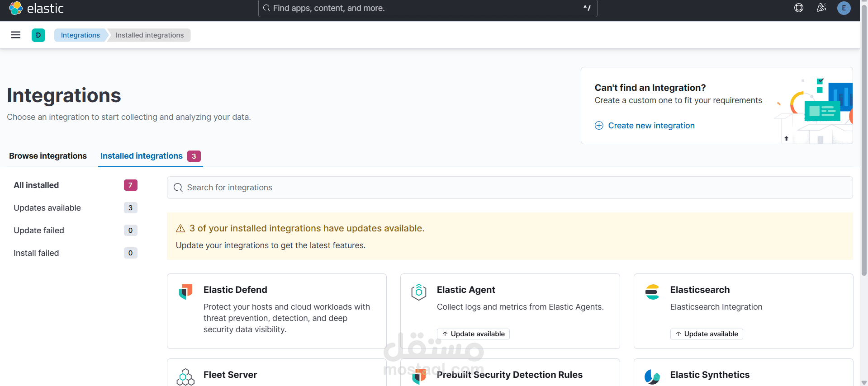Click the scroll down arrow of scrollbar
The width and height of the screenshot is (868, 386).
pos(864,382)
